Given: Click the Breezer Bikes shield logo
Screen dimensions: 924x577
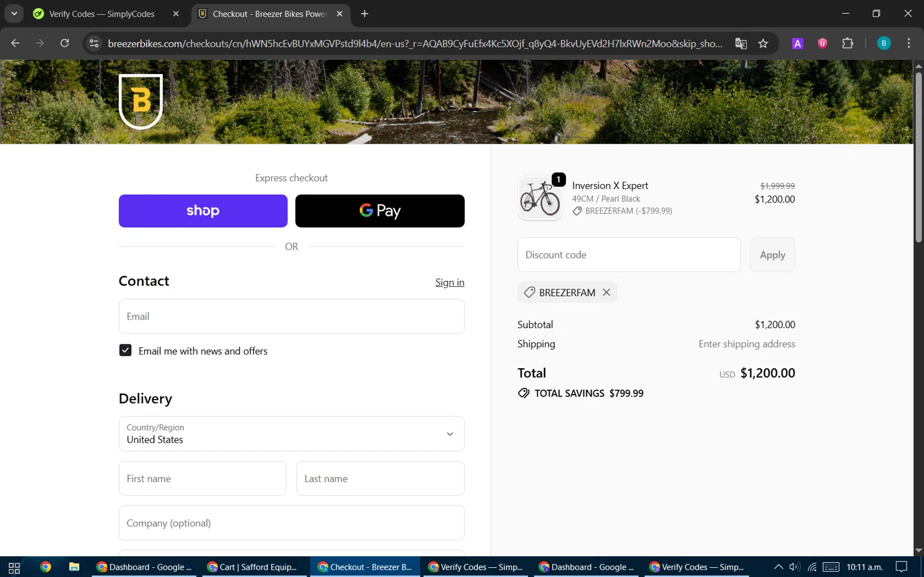Looking at the screenshot, I should coord(140,102).
